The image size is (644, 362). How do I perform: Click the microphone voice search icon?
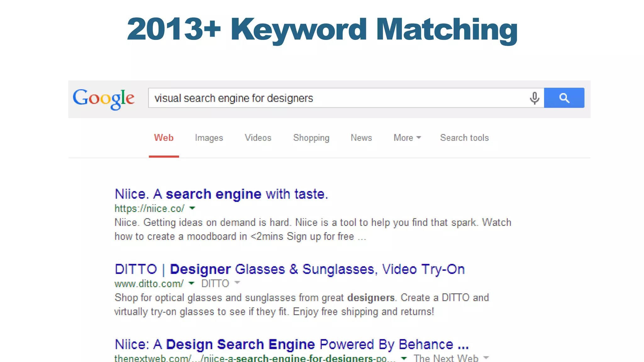coord(534,98)
